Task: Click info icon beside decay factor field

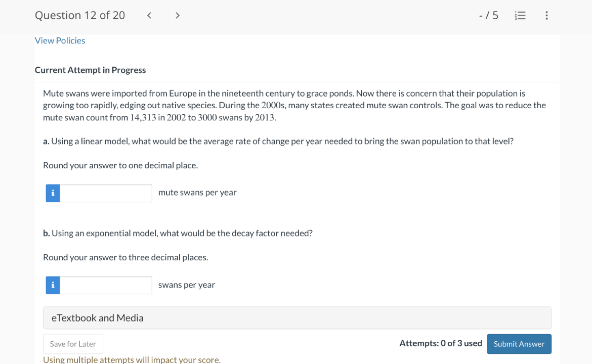Action: click(53, 285)
